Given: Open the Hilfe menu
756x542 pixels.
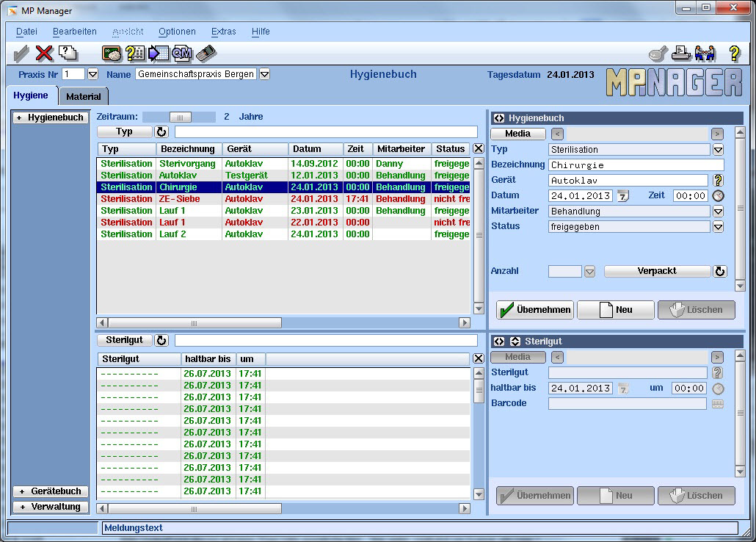Looking at the screenshot, I should [x=261, y=32].
